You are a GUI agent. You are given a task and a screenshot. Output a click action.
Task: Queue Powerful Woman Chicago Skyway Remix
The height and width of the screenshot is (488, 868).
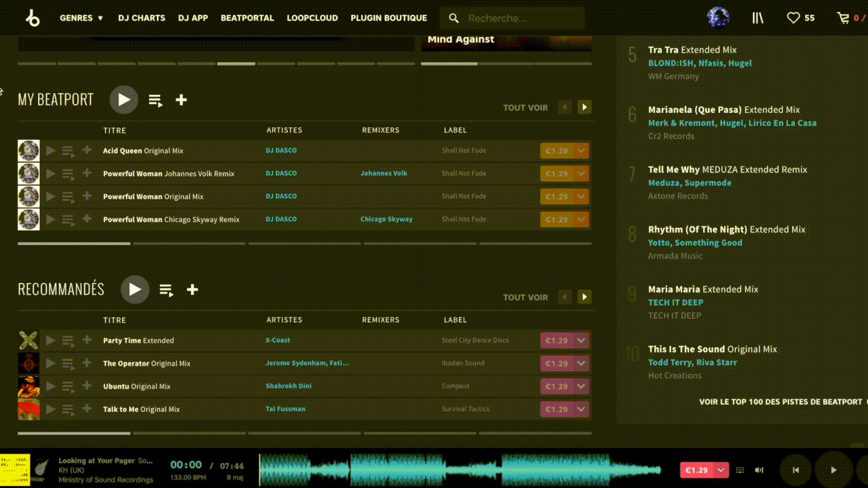click(68, 220)
